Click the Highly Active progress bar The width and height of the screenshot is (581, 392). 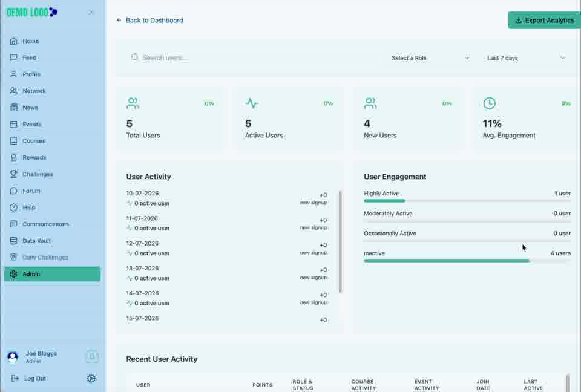tap(467, 201)
